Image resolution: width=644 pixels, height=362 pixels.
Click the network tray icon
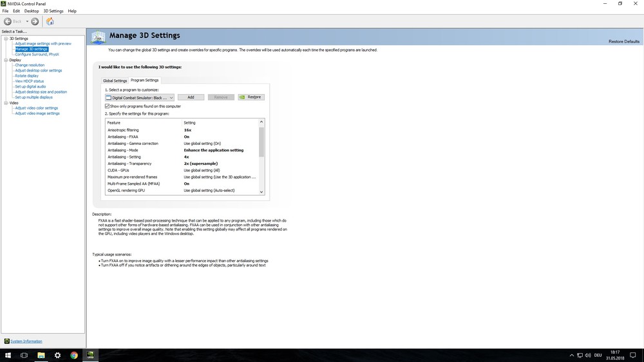click(x=580, y=356)
